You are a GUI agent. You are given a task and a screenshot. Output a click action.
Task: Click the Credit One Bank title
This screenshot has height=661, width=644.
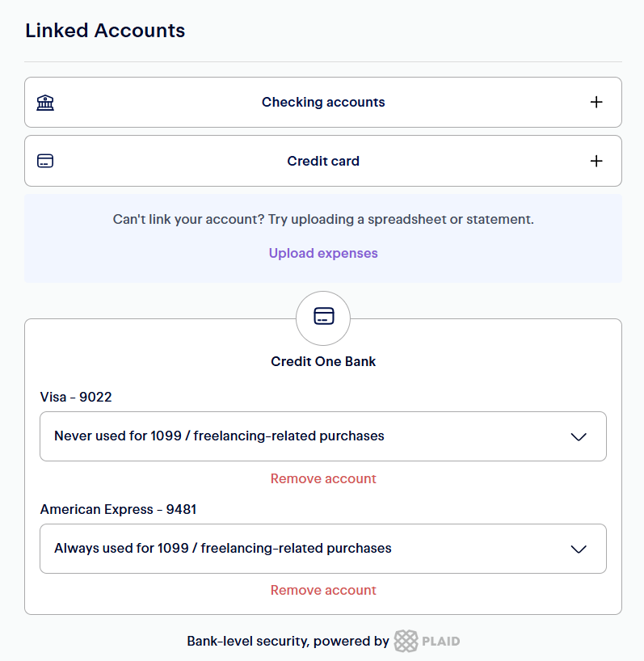tap(323, 361)
